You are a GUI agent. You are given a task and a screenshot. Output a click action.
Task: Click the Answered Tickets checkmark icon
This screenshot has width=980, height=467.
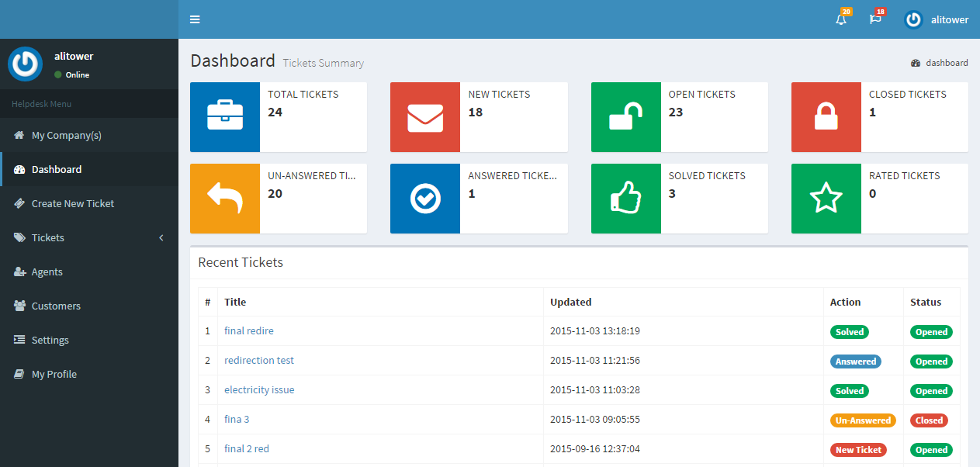click(x=425, y=199)
